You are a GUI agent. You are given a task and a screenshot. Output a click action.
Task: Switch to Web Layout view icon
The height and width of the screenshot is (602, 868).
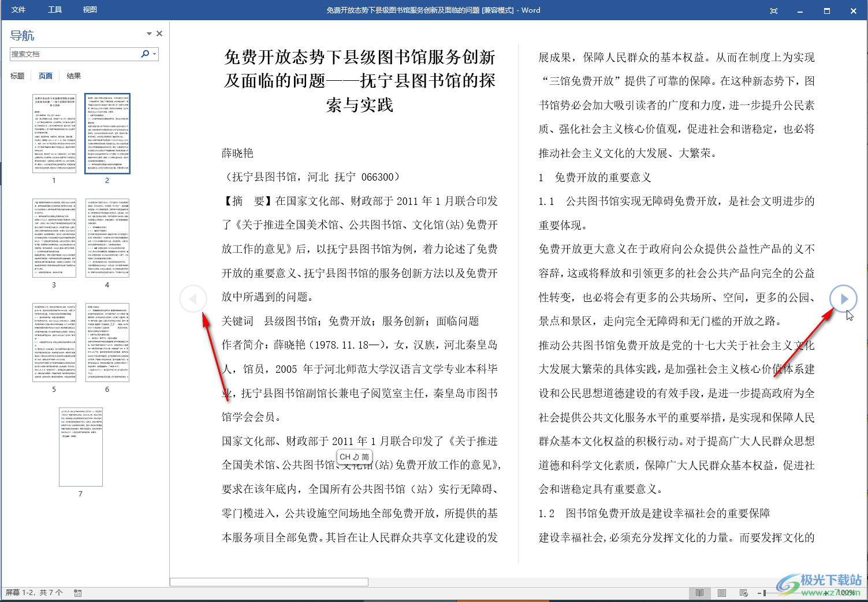pos(743,593)
